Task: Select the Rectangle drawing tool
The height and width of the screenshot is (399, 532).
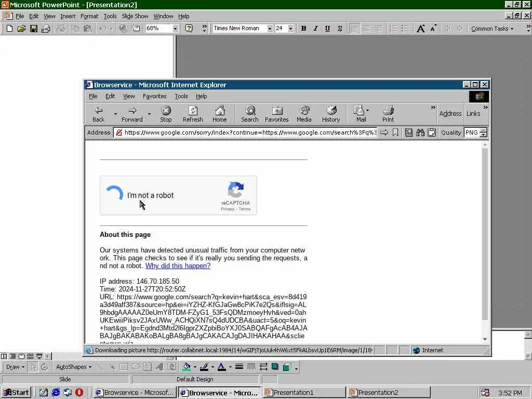Action: (x=124, y=367)
